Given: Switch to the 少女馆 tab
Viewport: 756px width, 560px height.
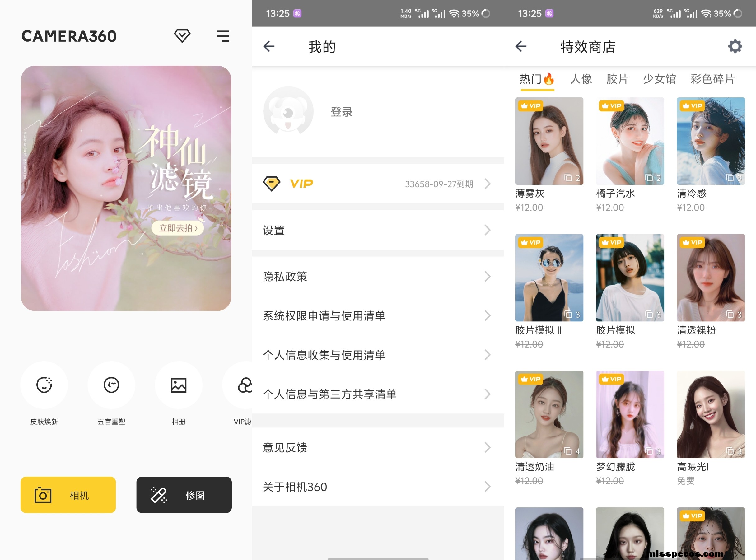Looking at the screenshot, I should (659, 79).
